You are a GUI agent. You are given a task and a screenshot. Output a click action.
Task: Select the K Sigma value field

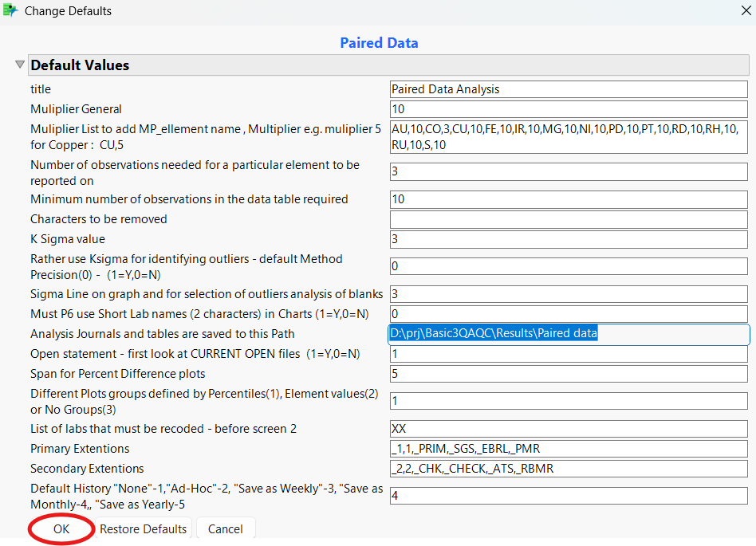click(568, 238)
